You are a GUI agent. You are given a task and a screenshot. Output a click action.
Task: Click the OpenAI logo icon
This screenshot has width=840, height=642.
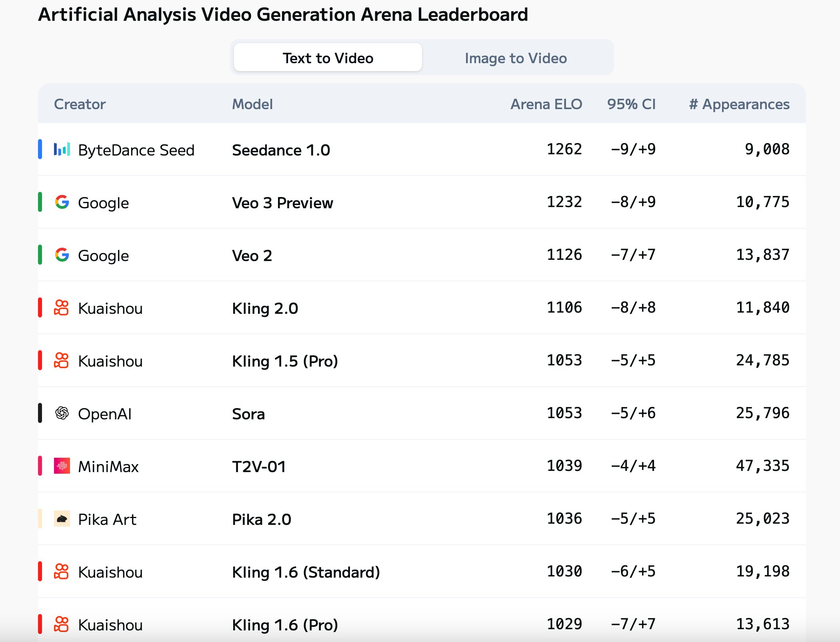(62, 413)
